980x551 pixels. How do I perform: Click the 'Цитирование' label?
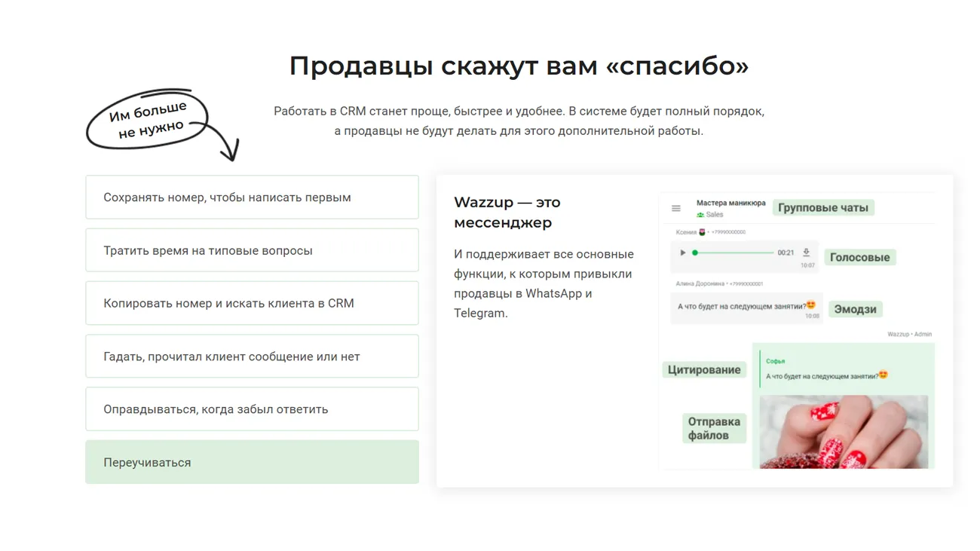pos(704,370)
